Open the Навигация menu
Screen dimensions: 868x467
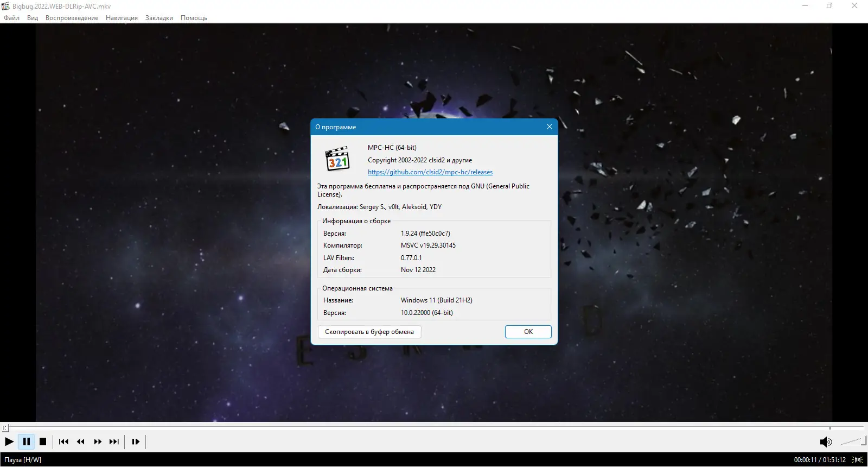click(x=122, y=18)
